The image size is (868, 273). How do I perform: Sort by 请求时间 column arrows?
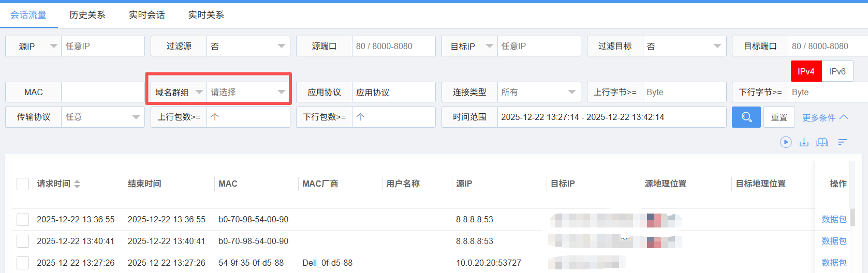[77, 184]
